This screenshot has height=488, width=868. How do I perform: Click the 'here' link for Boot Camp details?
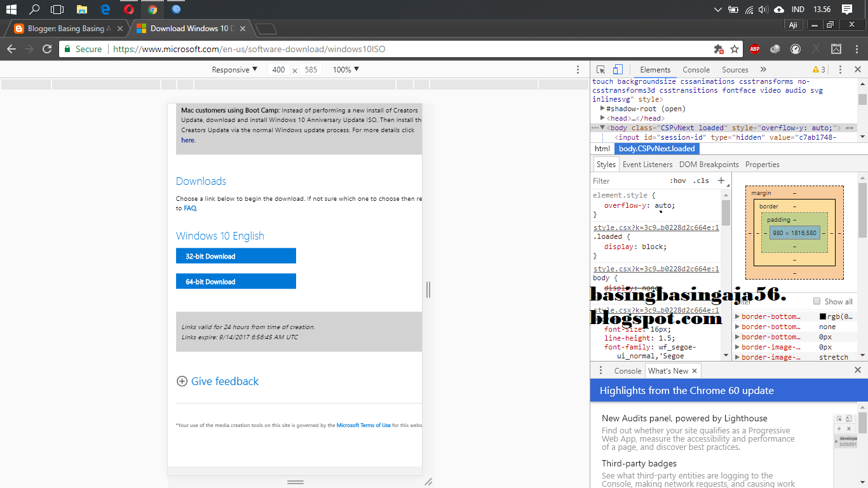[187, 140]
